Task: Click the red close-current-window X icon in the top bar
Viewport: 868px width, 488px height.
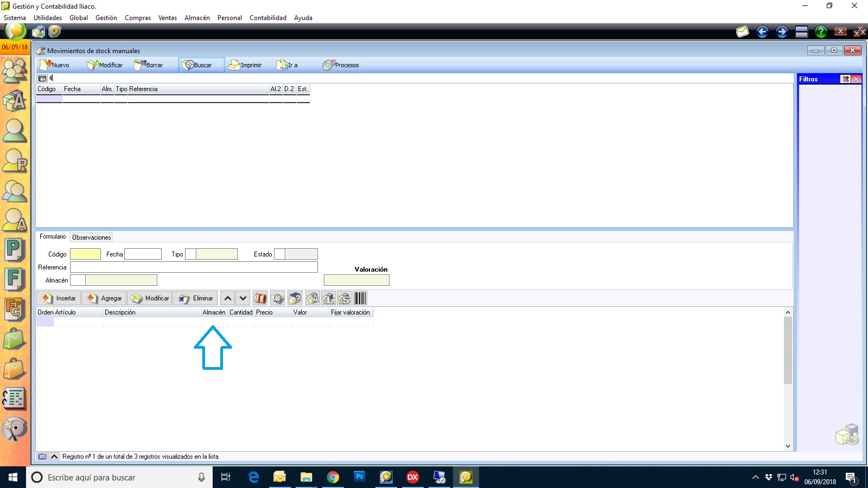Action: [x=840, y=31]
